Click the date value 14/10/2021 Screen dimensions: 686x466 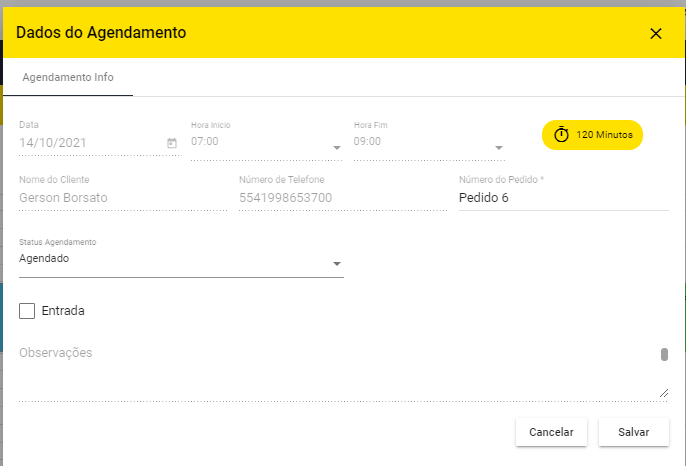click(53, 142)
